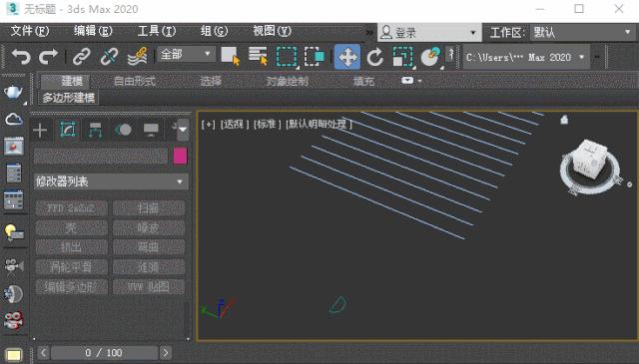Activate the Select and Place tool
Screen dimensions: 639x364
[431, 57]
